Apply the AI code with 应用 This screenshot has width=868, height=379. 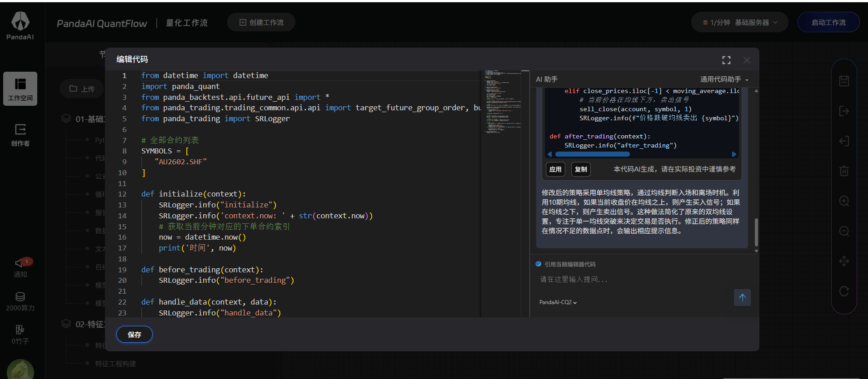click(x=555, y=169)
